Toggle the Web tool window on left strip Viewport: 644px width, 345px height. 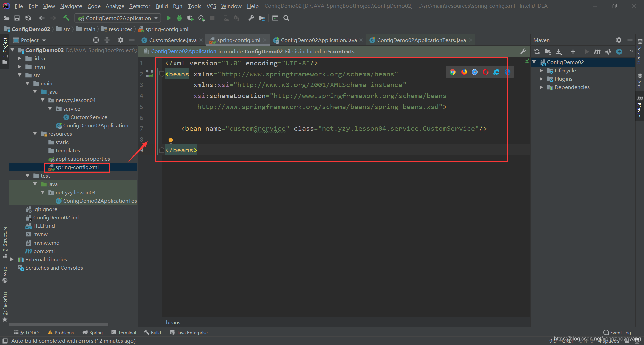click(5, 275)
